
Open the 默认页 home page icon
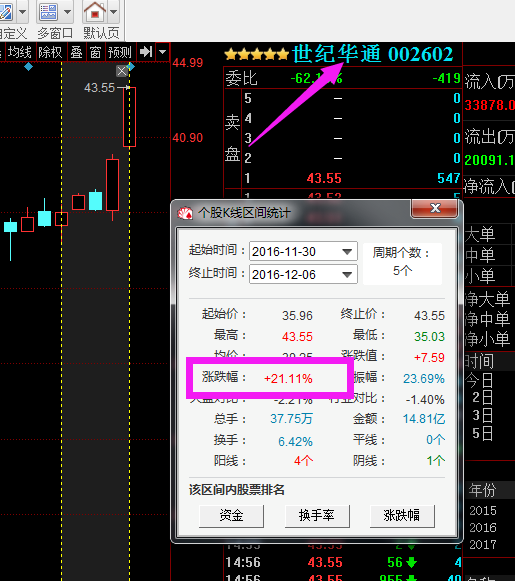[x=95, y=12]
